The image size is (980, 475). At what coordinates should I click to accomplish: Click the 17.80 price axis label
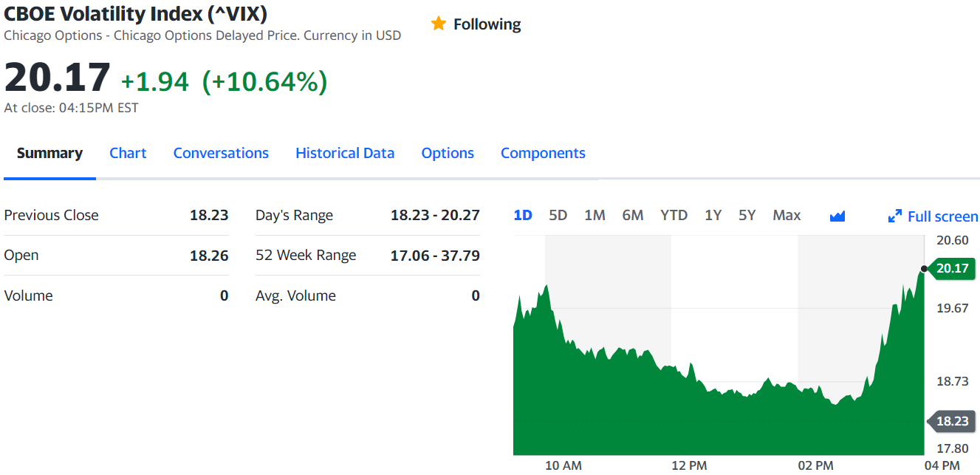click(952, 448)
